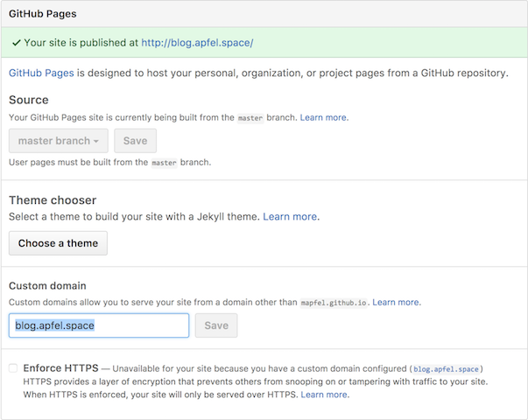Click the Theme chooser heading
528x420 pixels.
point(53,200)
